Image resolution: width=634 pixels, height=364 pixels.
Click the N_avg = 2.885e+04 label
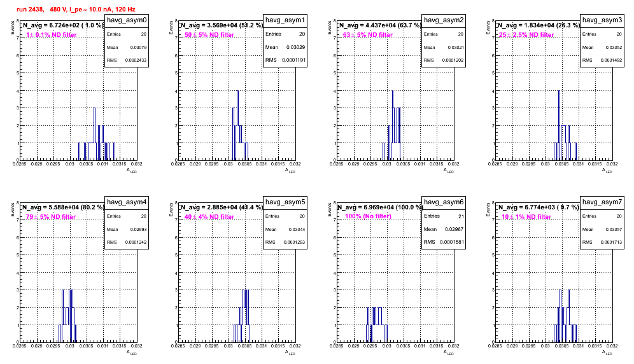coord(221,207)
